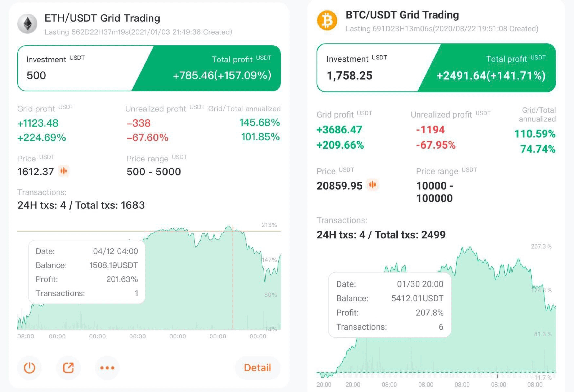Click the ETH/USDT Grid Trading title
The height and width of the screenshot is (392, 574).
(102, 18)
